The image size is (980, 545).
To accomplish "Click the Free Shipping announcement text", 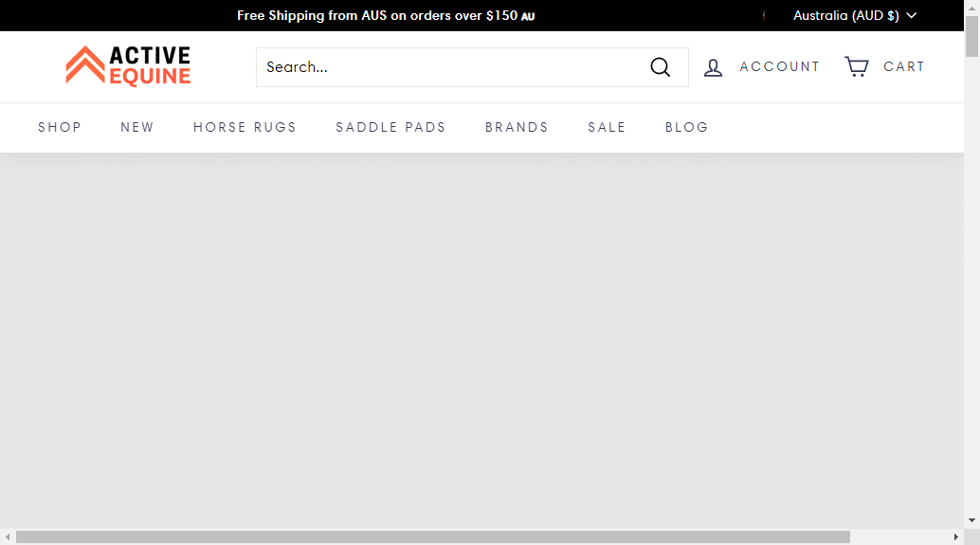I will coord(386,15).
